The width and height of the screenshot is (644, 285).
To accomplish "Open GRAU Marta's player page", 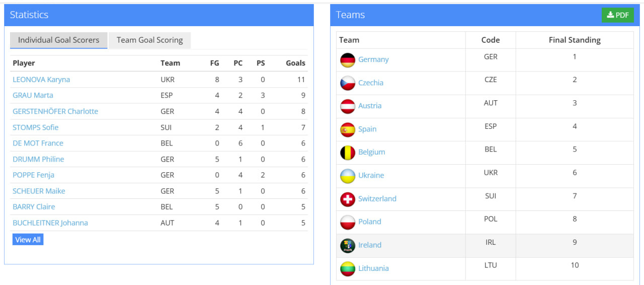I will 33,95.
